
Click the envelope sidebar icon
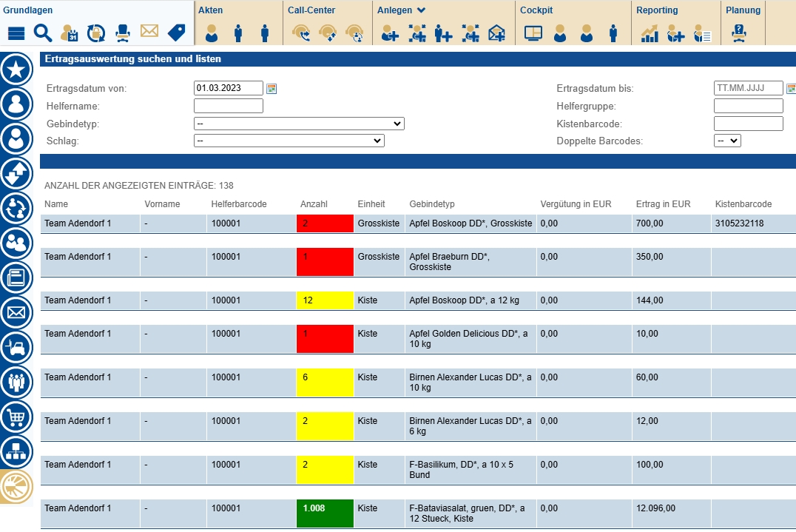(16, 313)
